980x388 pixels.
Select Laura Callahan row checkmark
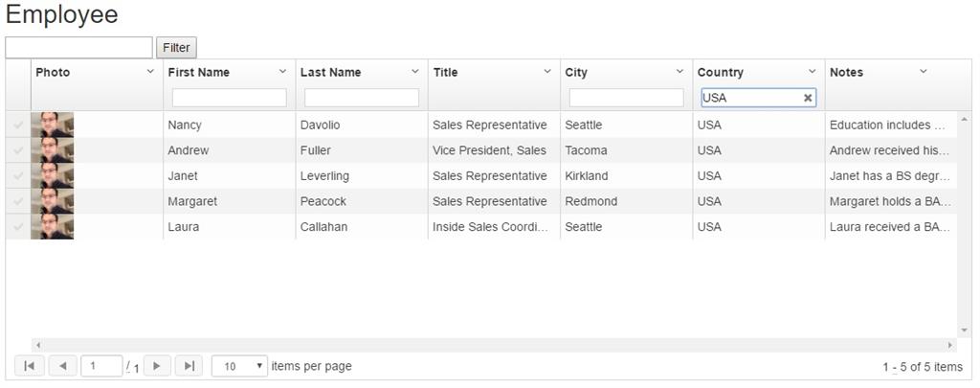click(18, 227)
